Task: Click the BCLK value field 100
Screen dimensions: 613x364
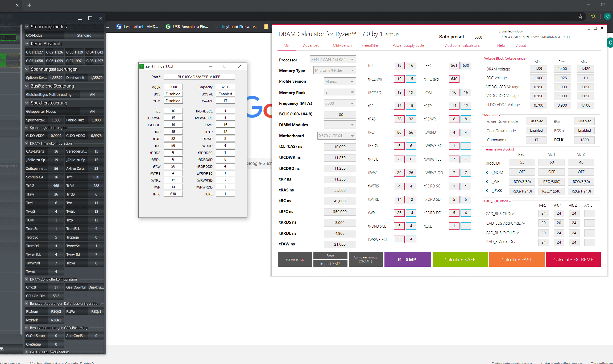Action: [340, 115]
